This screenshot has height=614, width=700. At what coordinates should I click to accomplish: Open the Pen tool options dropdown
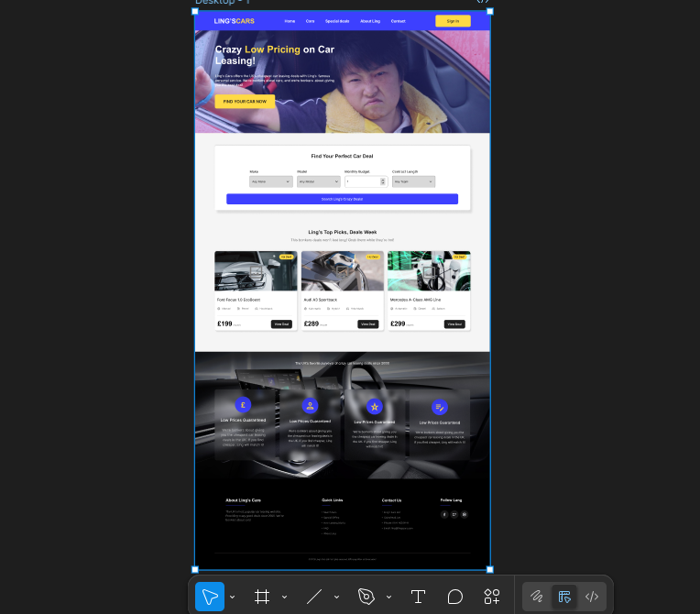(388, 597)
